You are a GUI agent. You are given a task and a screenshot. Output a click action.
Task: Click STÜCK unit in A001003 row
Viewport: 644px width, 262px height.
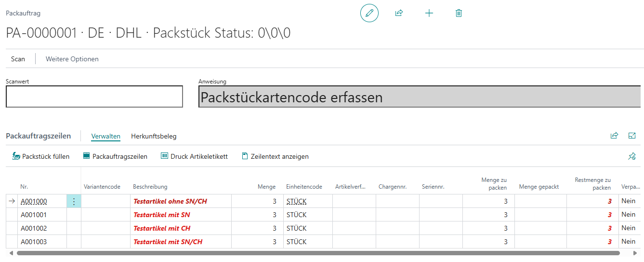click(x=296, y=242)
